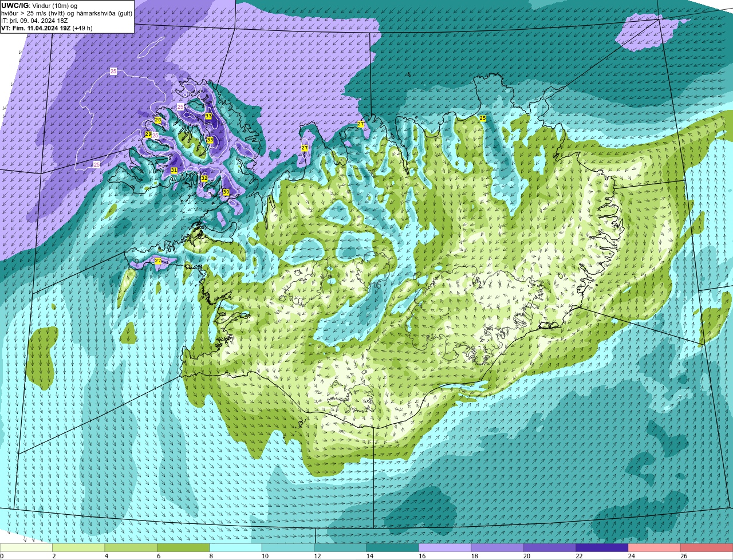733x560 pixels.
Task: Click the 4–6 m/s legend color block
Action: [131, 547]
